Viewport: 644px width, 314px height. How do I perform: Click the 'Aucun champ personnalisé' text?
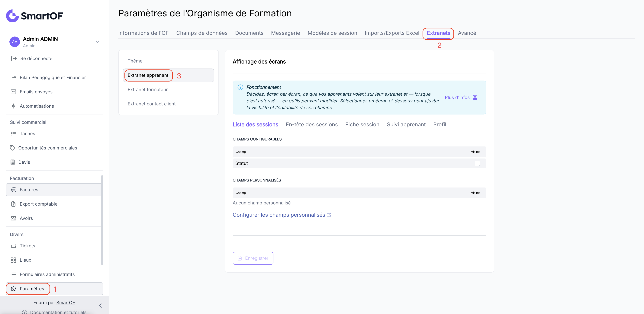coord(262,203)
